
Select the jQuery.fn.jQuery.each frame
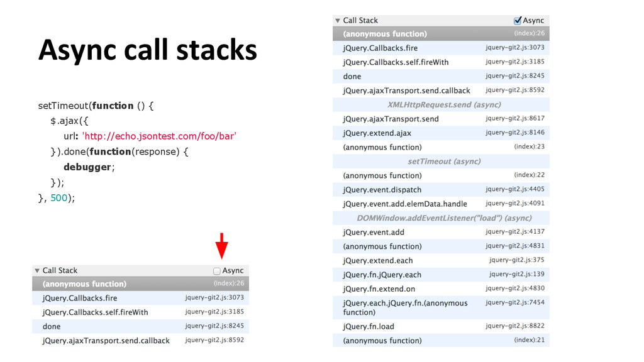(441, 275)
